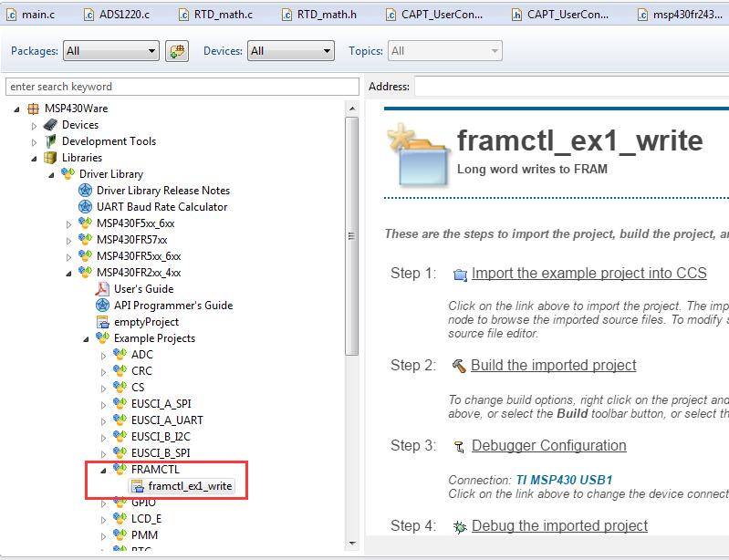Click the search keyword field
Screen dimensions: 729x560
tap(182, 87)
